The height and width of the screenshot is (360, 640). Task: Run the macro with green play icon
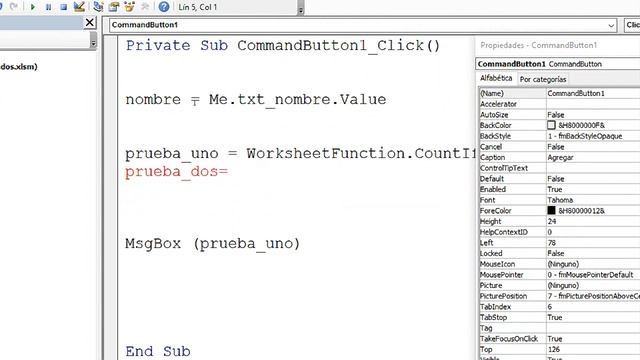(33, 7)
